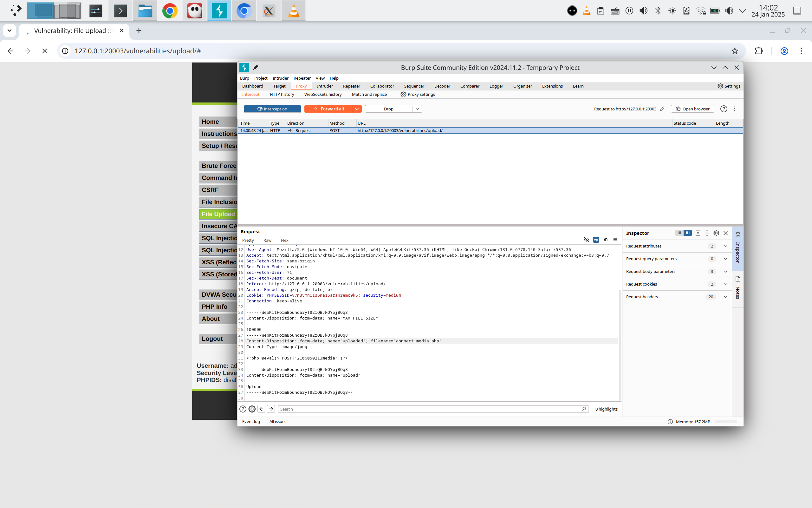Switch to HTTP history tab
812x508 pixels.
[x=282, y=95]
